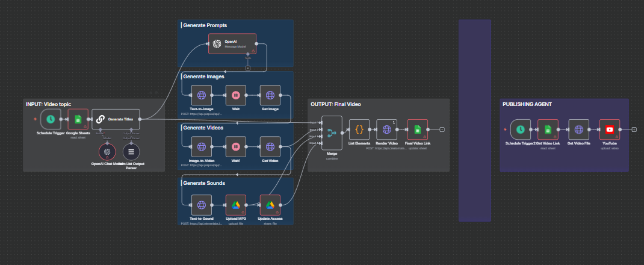Select the Merge combine node
The image size is (644, 265).
pos(332,132)
